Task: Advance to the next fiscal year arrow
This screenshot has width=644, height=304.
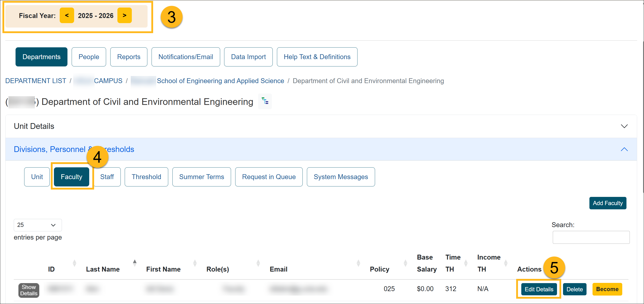Action: pos(124,15)
